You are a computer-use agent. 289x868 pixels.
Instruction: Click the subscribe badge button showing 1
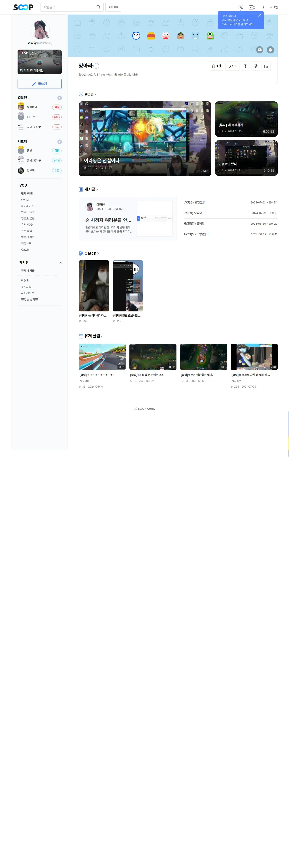click(x=232, y=66)
